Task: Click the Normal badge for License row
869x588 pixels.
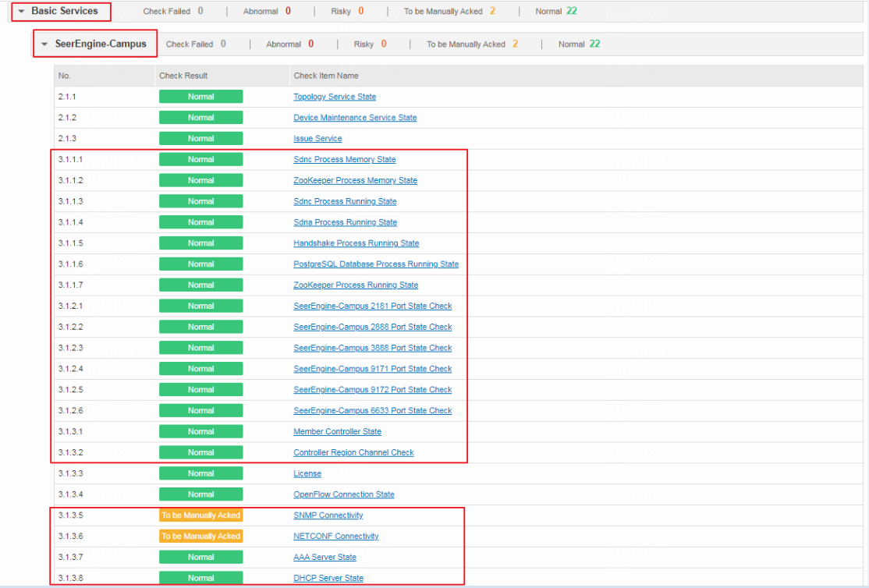Action: click(x=200, y=474)
